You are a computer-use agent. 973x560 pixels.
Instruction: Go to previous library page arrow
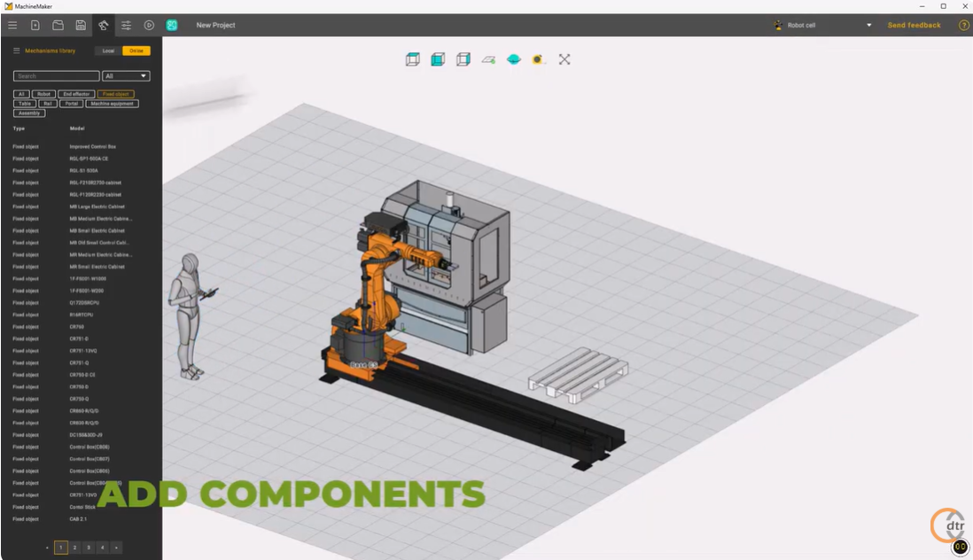pos(47,548)
